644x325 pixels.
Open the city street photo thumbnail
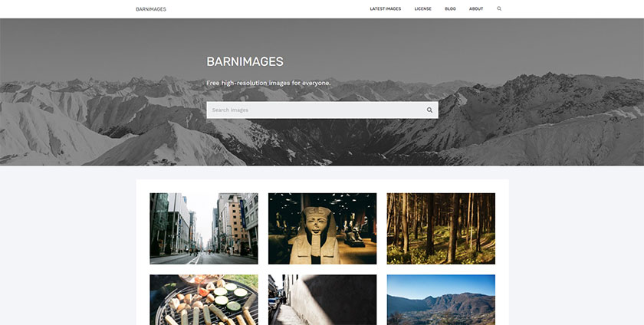pyautogui.click(x=204, y=228)
